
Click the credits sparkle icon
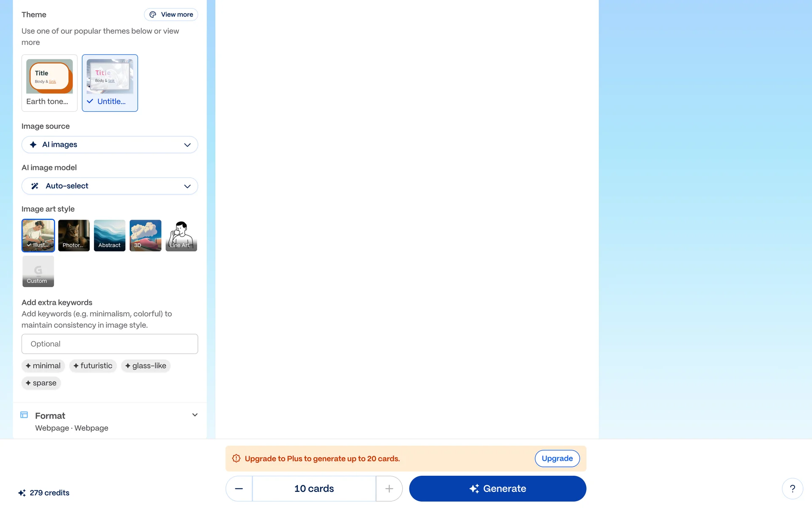[x=22, y=493]
